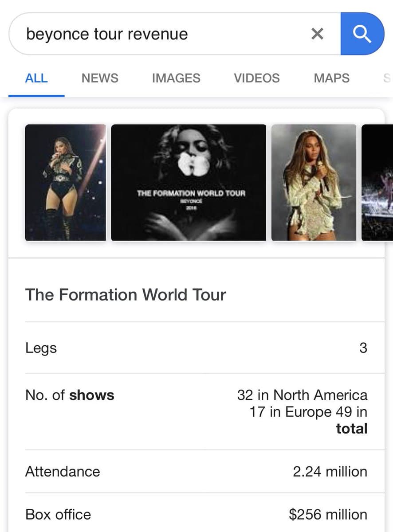393x532 pixels.
Task: Open first Beyoncé stage performance photo
Action: pyautogui.click(x=66, y=183)
